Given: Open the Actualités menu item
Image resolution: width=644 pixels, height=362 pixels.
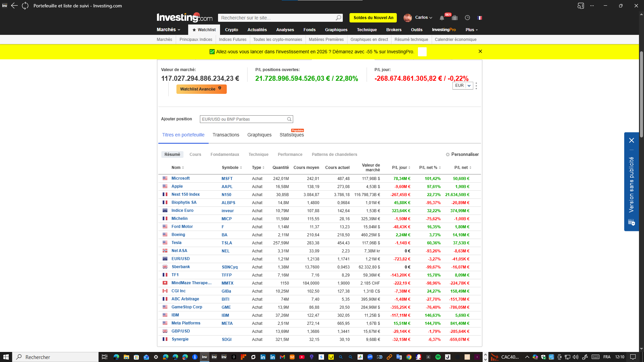Looking at the screenshot, I should (257, 30).
